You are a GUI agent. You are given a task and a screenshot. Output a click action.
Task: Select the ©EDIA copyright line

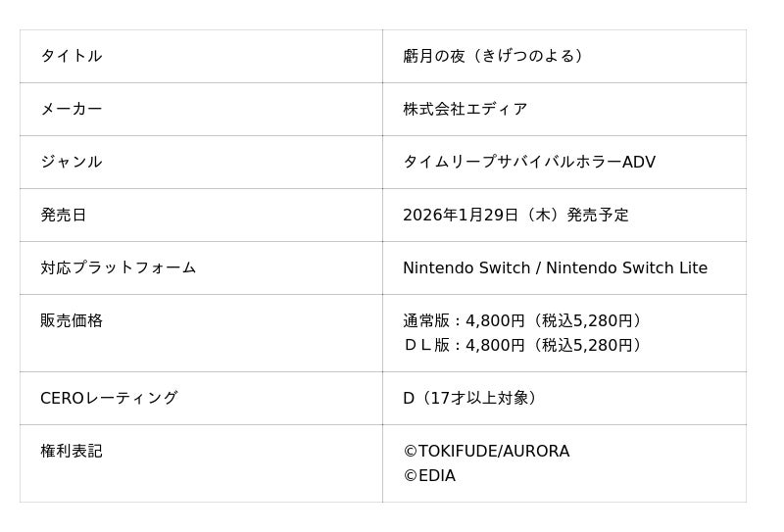pos(429,475)
